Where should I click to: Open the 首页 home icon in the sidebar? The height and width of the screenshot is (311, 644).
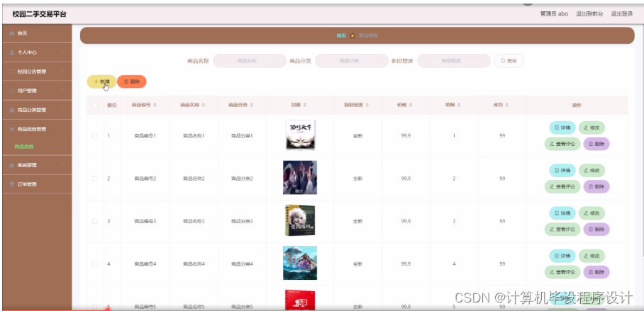(x=12, y=33)
